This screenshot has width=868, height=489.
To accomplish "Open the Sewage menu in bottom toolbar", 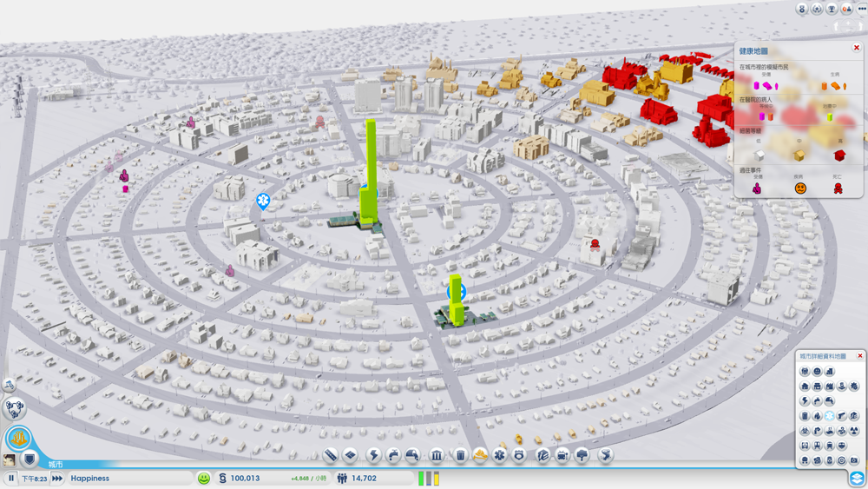I will pos(412,455).
